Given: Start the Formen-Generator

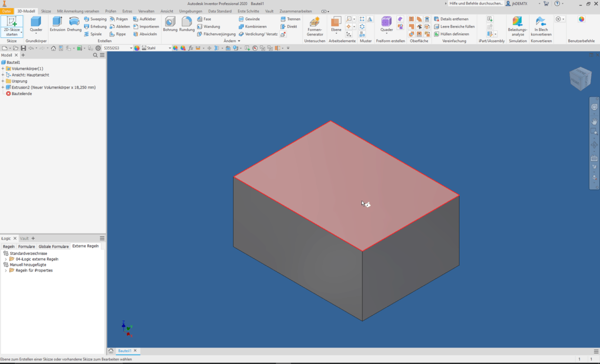Looking at the screenshot, I should (314, 25).
